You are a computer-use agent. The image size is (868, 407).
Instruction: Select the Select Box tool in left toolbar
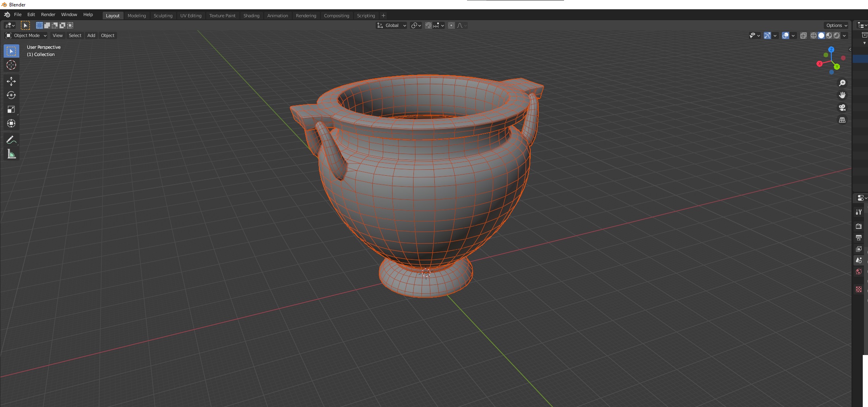pyautogui.click(x=11, y=51)
